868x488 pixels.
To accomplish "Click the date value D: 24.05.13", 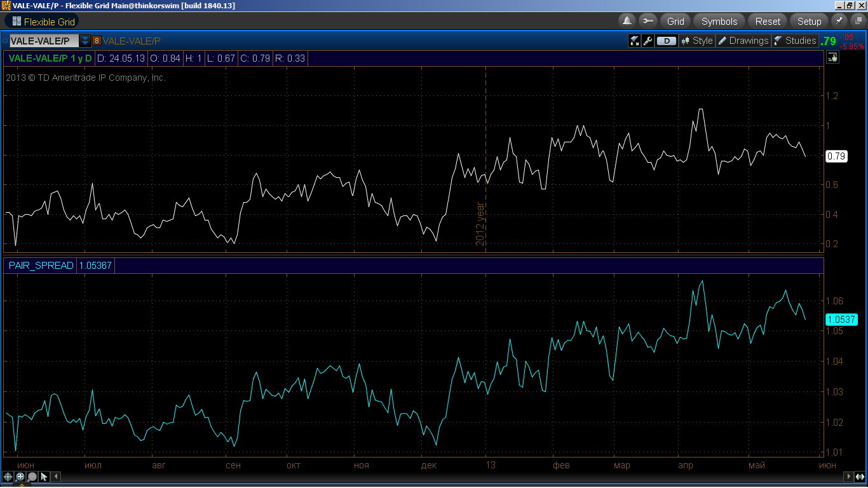I will (121, 58).
